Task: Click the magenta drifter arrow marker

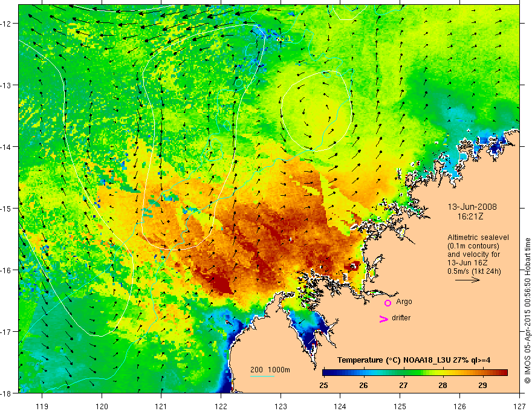Action: coord(383,319)
